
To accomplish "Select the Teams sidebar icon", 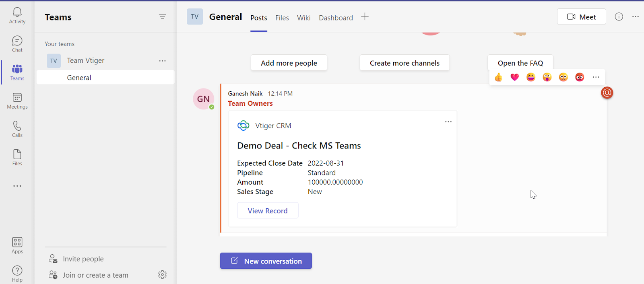I will point(17,72).
